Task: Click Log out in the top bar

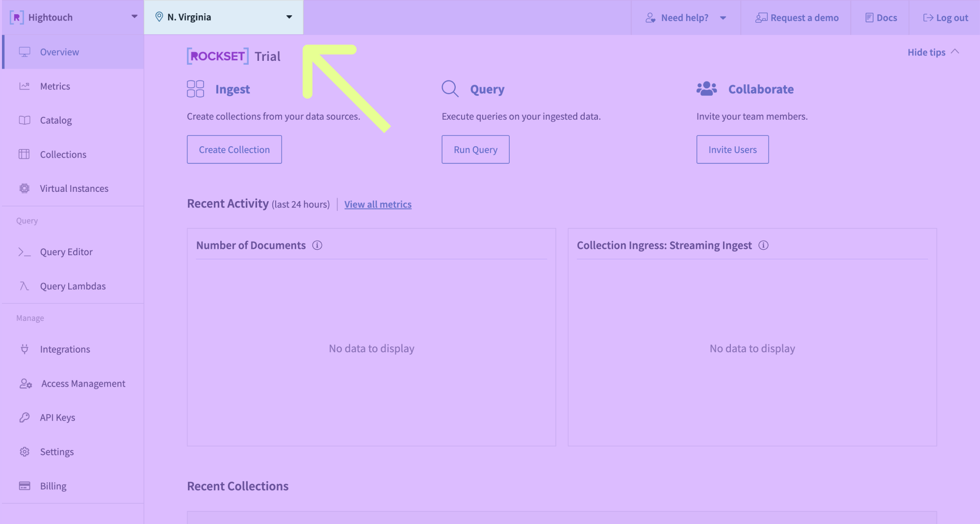Action: coord(945,18)
